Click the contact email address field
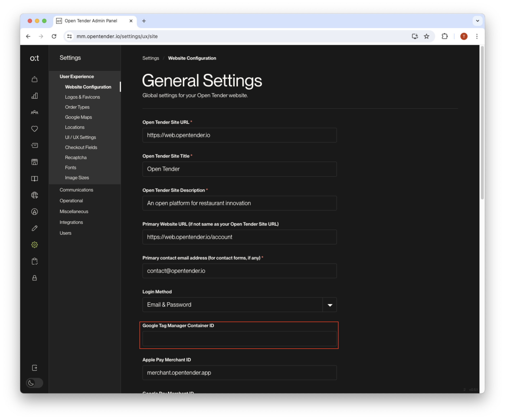 tap(240, 271)
